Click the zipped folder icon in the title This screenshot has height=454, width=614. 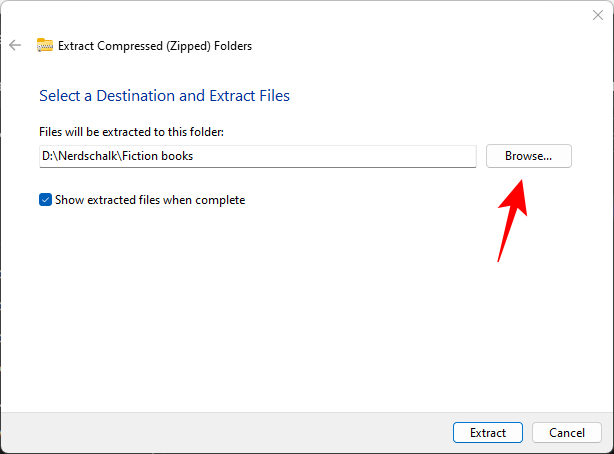[x=45, y=45]
